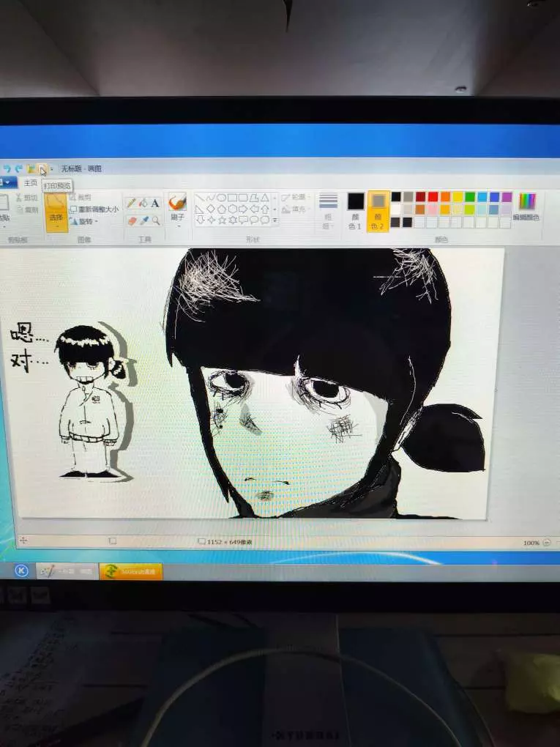
Task: Click the Redo arrow in quick access toolbar
Action: 19,168
